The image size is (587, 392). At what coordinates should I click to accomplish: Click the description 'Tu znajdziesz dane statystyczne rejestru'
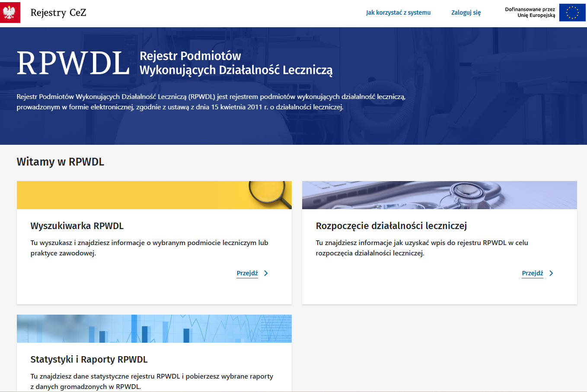point(152,382)
